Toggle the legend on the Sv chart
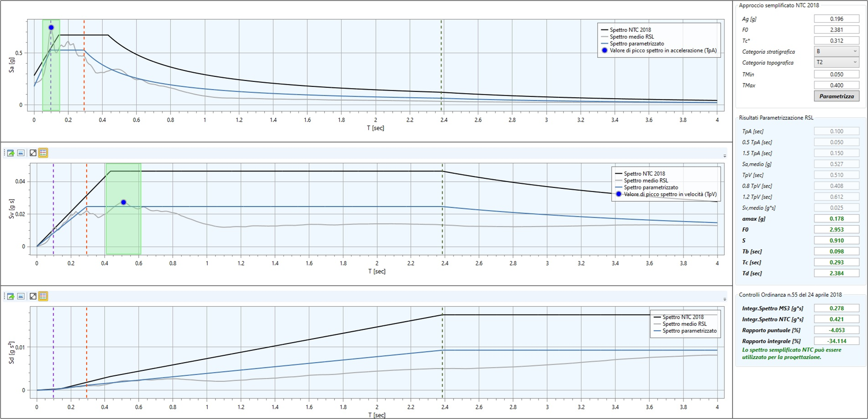Viewport: 868px width, 419px height. point(43,153)
